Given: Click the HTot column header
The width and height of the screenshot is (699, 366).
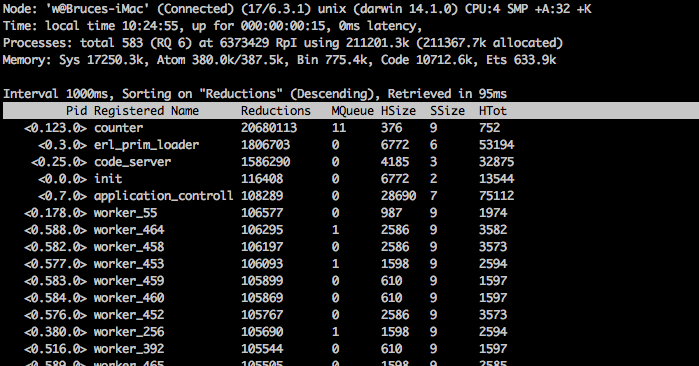Looking at the screenshot, I should coord(493,111).
